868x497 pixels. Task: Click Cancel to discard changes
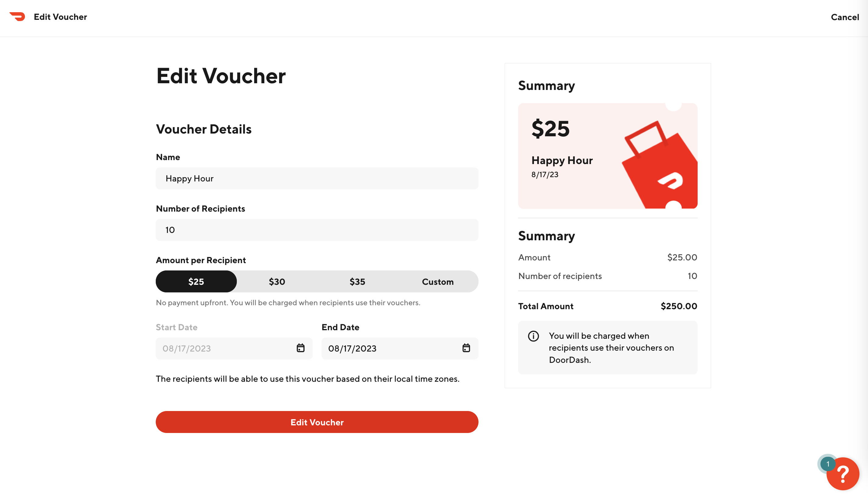(845, 17)
